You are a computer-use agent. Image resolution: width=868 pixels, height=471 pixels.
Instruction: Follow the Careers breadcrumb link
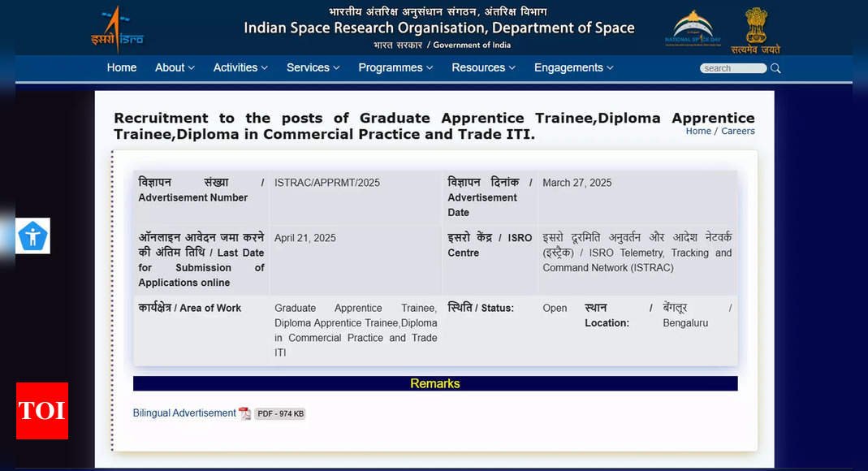click(737, 132)
